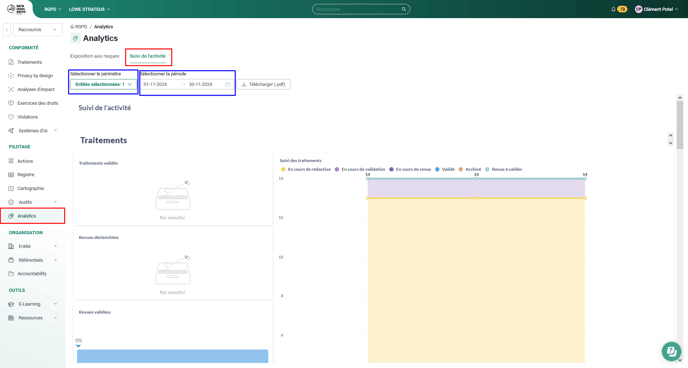Toggle 'En cours de rédaction' legend series

pyautogui.click(x=306, y=169)
